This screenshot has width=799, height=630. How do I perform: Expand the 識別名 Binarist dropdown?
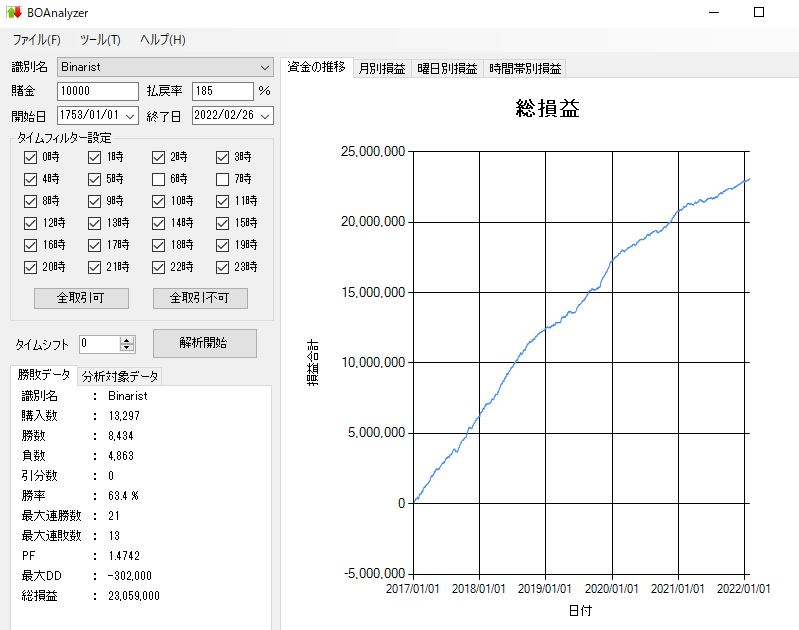click(264, 67)
